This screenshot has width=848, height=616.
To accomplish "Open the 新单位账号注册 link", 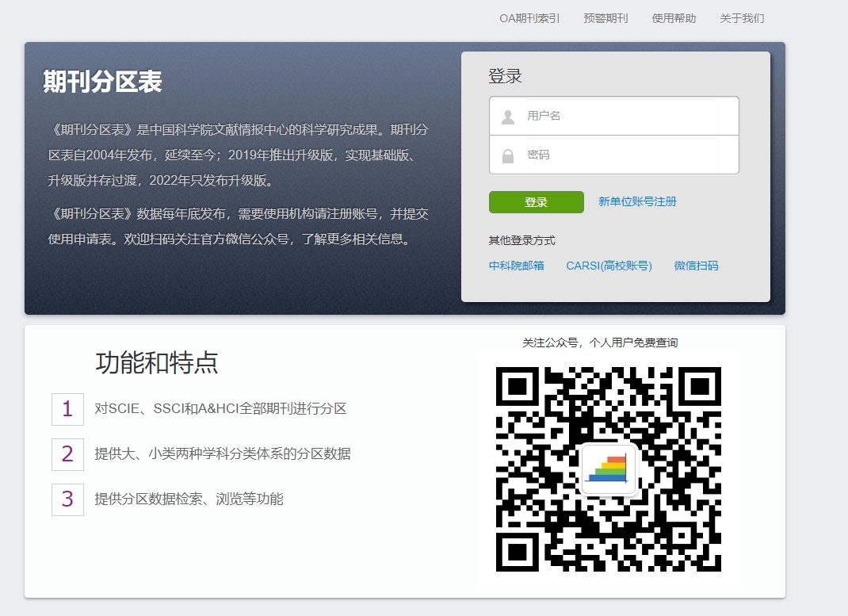I will [x=637, y=201].
